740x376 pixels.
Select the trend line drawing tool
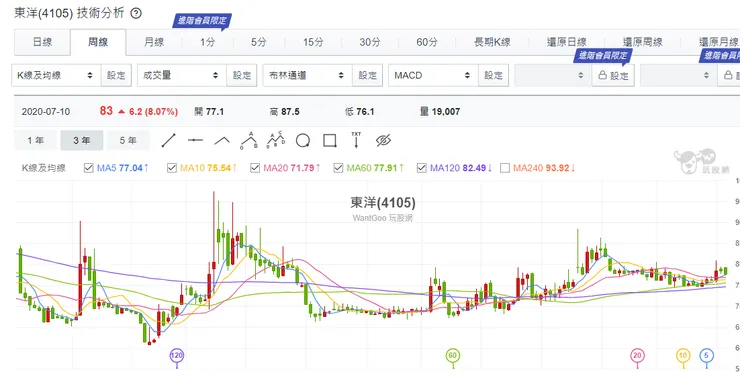pos(168,141)
